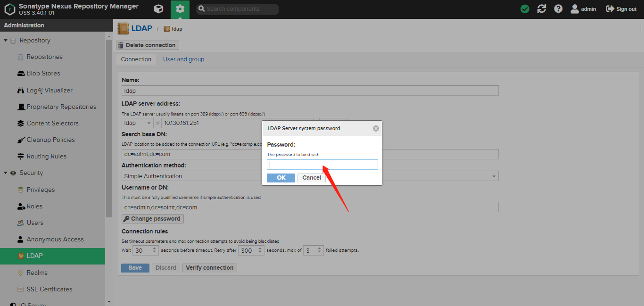Collapse the Security tree section
The height and width of the screenshot is (306, 644).
pos(6,173)
